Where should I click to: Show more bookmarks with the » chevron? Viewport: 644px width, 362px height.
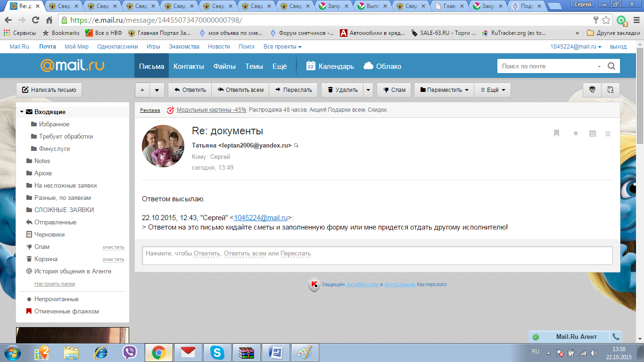(578, 33)
